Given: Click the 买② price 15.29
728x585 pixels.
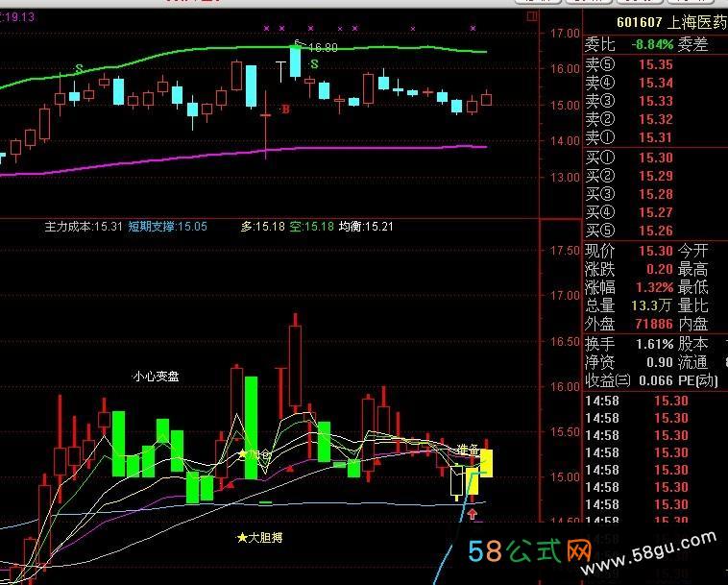Looking at the screenshot, I should 656,176.
